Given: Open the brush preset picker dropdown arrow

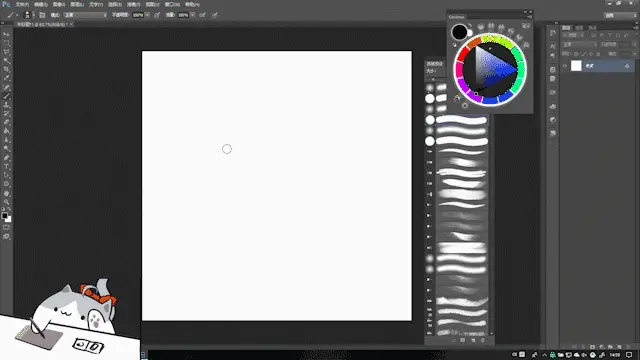Looking at the screenshot, I should point(33,15).
